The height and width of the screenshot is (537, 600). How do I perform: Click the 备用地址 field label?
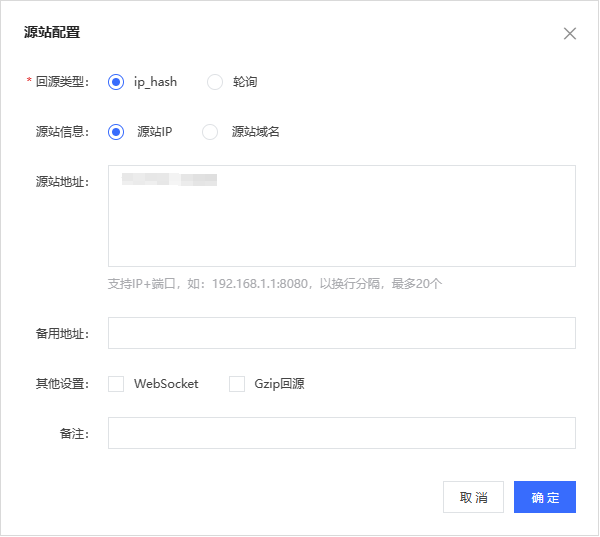click(62, 334)
